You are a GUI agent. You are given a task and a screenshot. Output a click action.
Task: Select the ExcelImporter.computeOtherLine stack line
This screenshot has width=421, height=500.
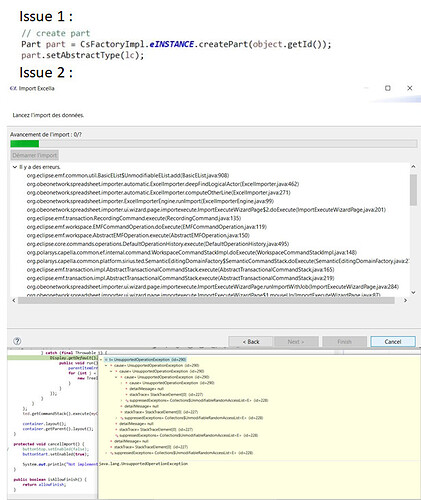tap(159, 193)
